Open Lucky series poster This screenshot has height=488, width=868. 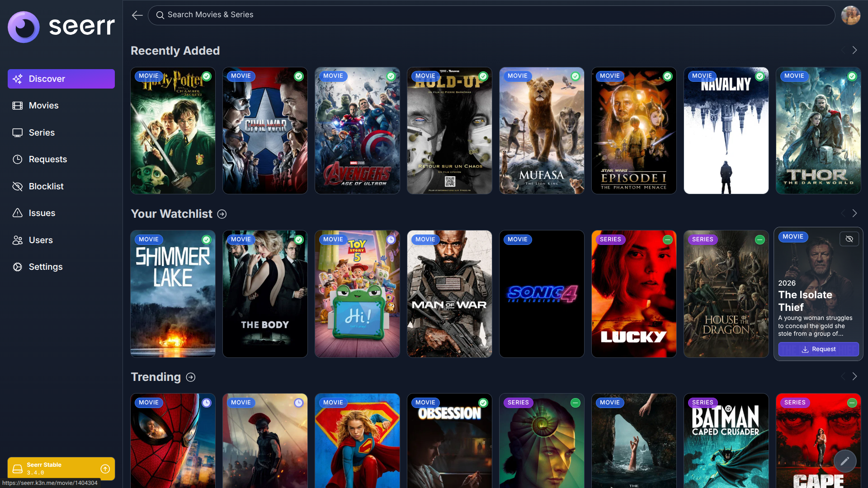click(x=634, y=294)
